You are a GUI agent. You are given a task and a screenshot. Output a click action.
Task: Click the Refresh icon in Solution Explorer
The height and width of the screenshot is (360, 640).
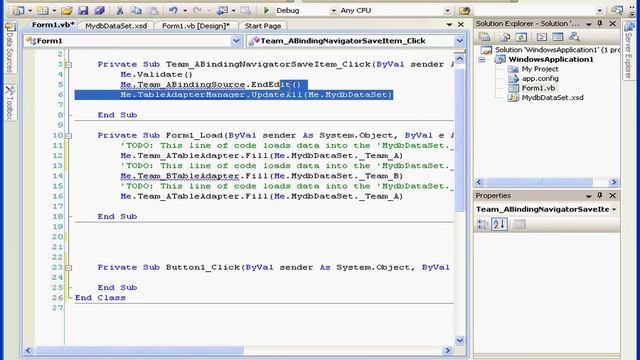pos(521,37)
